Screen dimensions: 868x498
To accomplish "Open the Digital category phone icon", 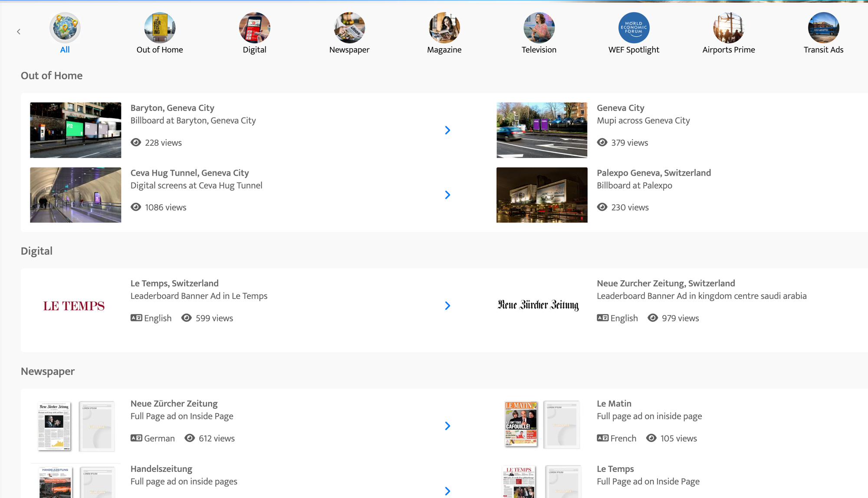I will [x=254, y=28].
